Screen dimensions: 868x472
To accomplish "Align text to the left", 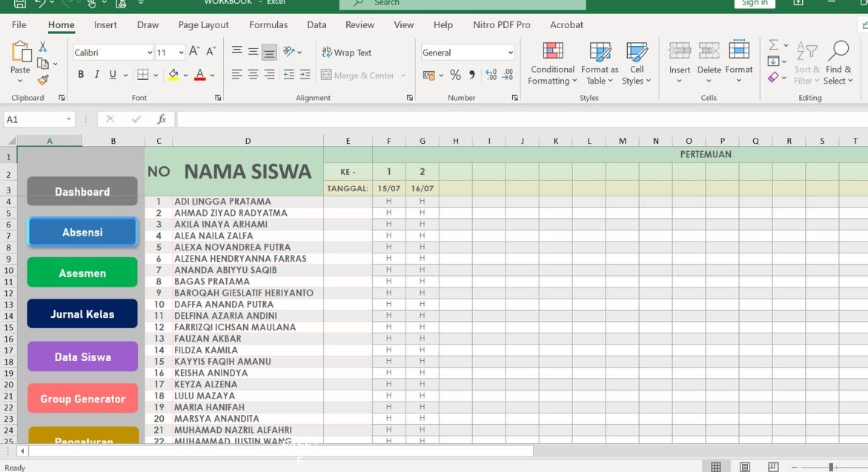I will 237,75.
